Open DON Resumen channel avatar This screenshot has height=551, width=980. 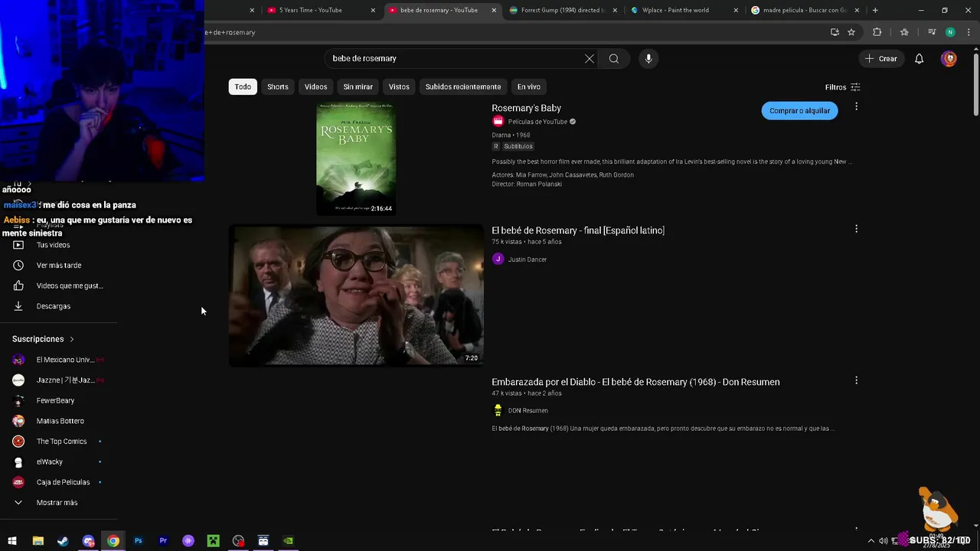[498, 411]
